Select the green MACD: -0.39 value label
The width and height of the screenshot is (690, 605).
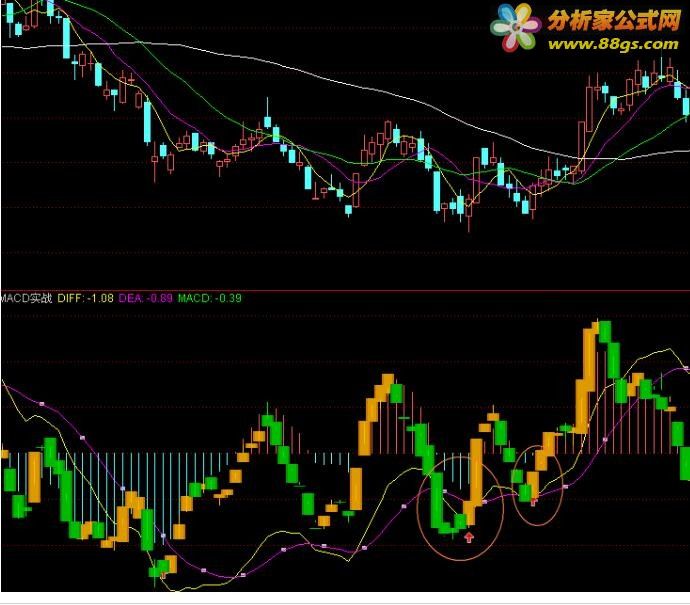pos(209,298)
